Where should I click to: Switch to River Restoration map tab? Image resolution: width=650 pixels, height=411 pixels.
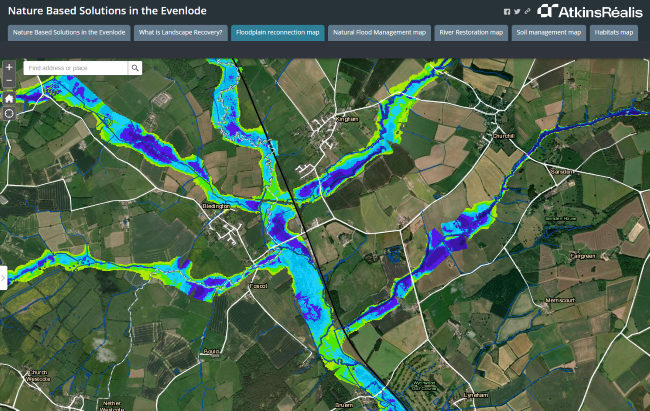click(472, 33)
